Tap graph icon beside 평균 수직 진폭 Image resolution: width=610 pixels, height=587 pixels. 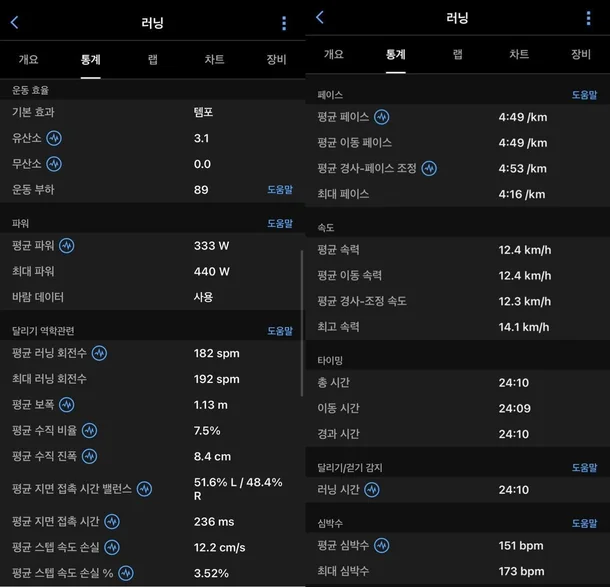click(89, 456)
